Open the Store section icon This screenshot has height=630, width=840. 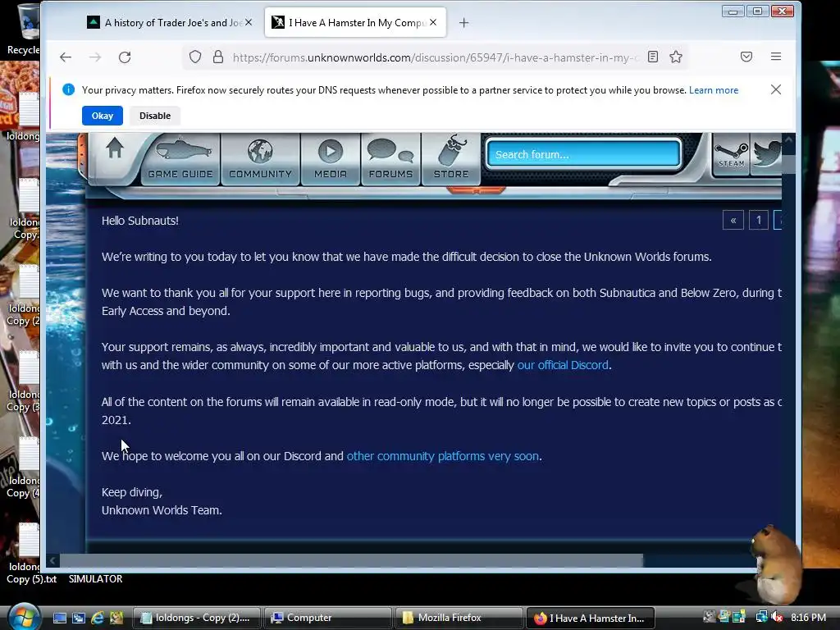(451, 159)
